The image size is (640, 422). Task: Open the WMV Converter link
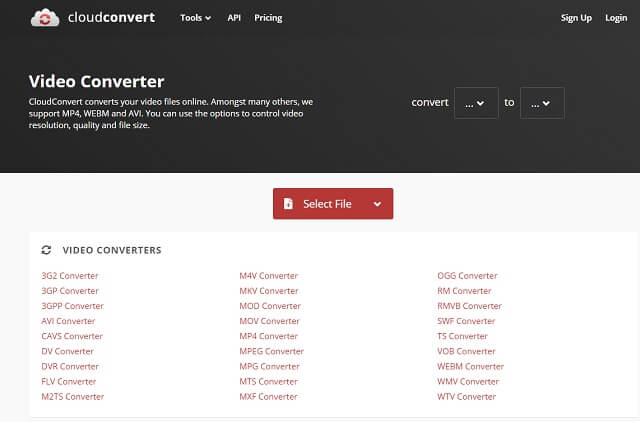pos(468,382)
